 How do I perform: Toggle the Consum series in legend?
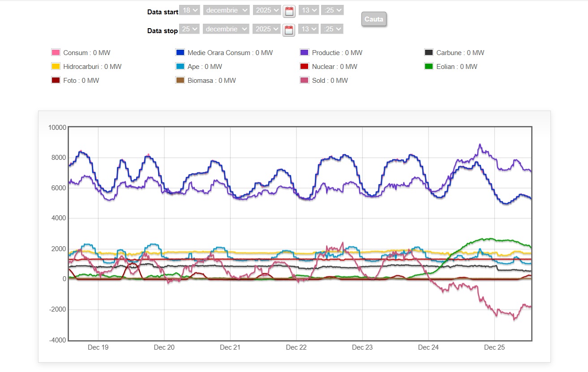click(x=86, y=53)
